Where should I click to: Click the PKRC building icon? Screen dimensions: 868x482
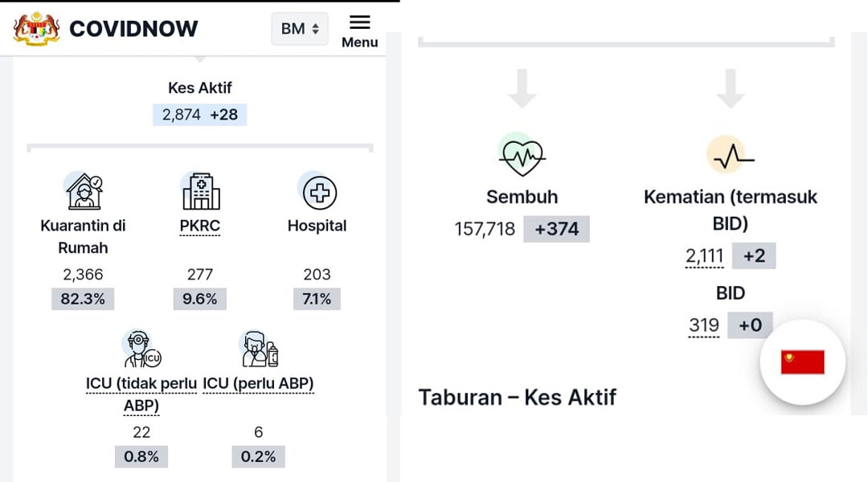(200, 191)
